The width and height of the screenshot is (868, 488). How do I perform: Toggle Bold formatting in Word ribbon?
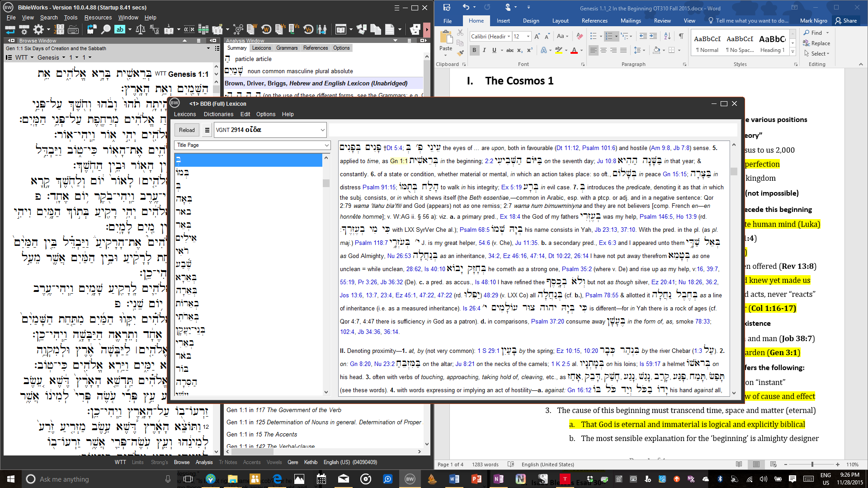(474, 50)
